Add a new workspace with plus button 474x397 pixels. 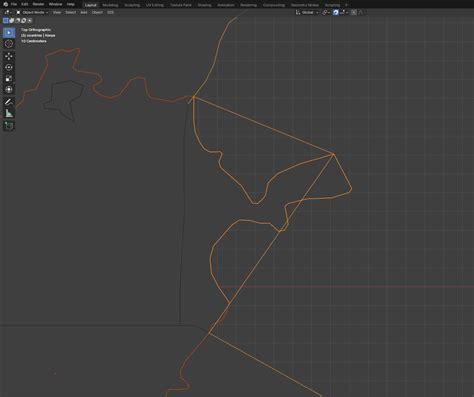tap(347, 5)
